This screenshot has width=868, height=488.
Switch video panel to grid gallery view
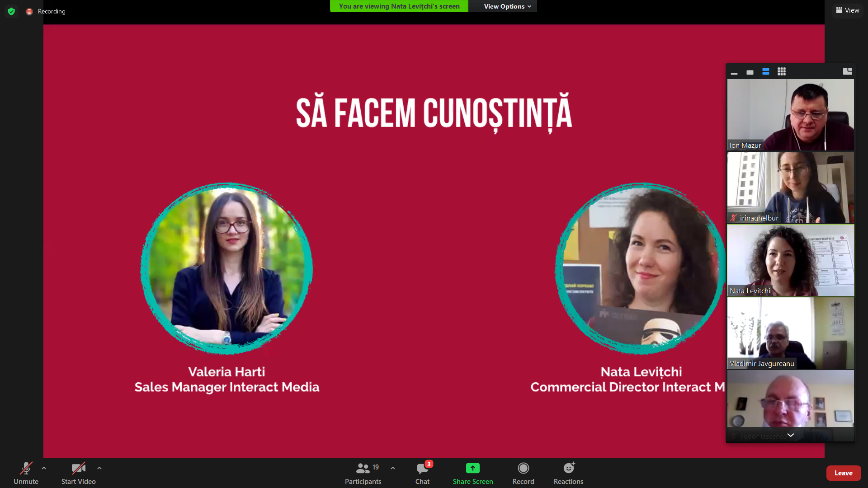click(x=782, y=72)
